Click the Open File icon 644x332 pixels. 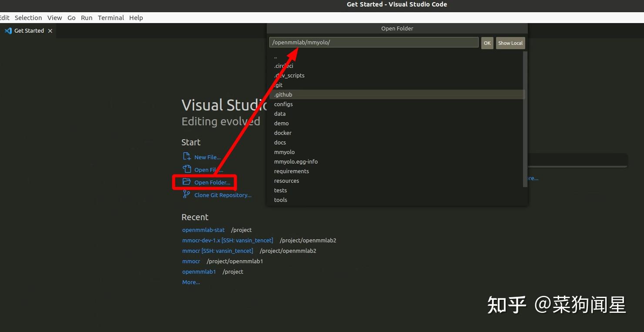pos(187,169)
